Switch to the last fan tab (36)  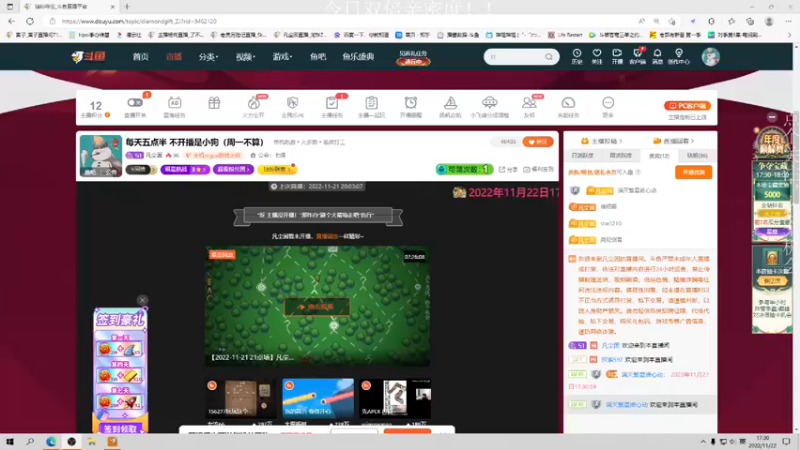tap(696, 156)
